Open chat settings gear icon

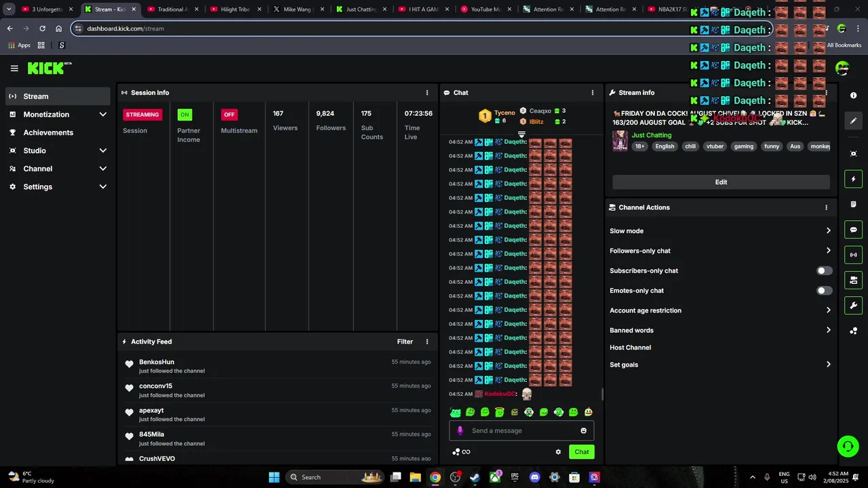558,452
